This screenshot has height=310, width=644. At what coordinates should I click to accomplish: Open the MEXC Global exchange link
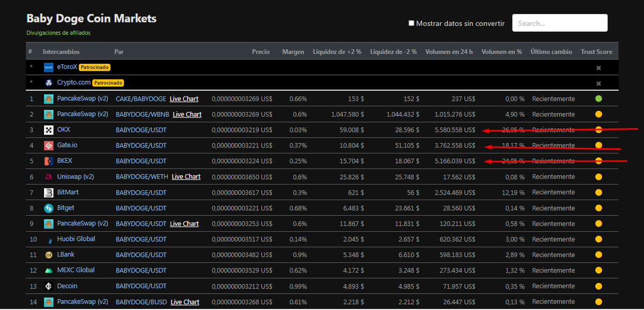coord(76,270)
